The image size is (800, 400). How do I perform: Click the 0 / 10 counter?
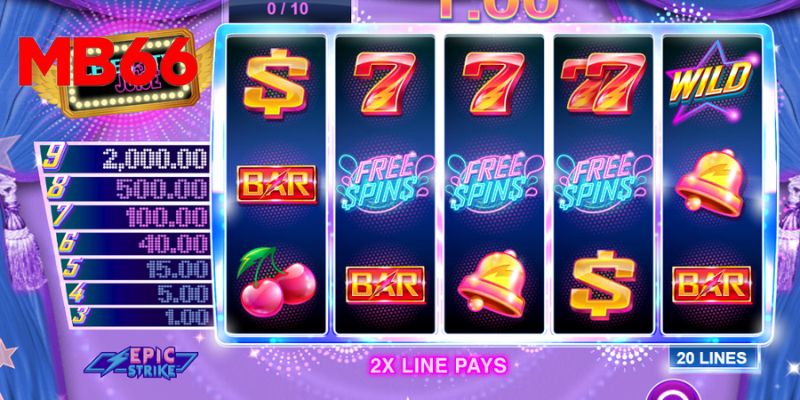pyautogui.click(x=289, y=10)
